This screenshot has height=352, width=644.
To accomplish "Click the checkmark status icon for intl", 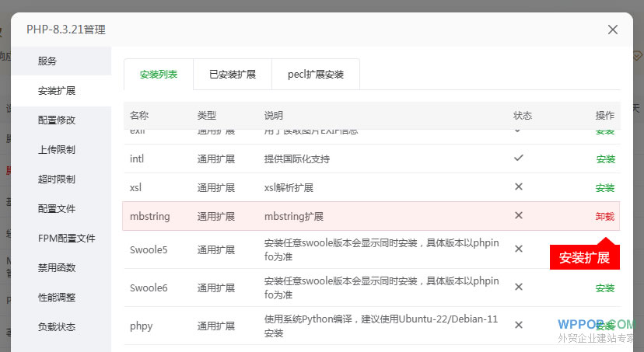I will [x=519, y=158].
